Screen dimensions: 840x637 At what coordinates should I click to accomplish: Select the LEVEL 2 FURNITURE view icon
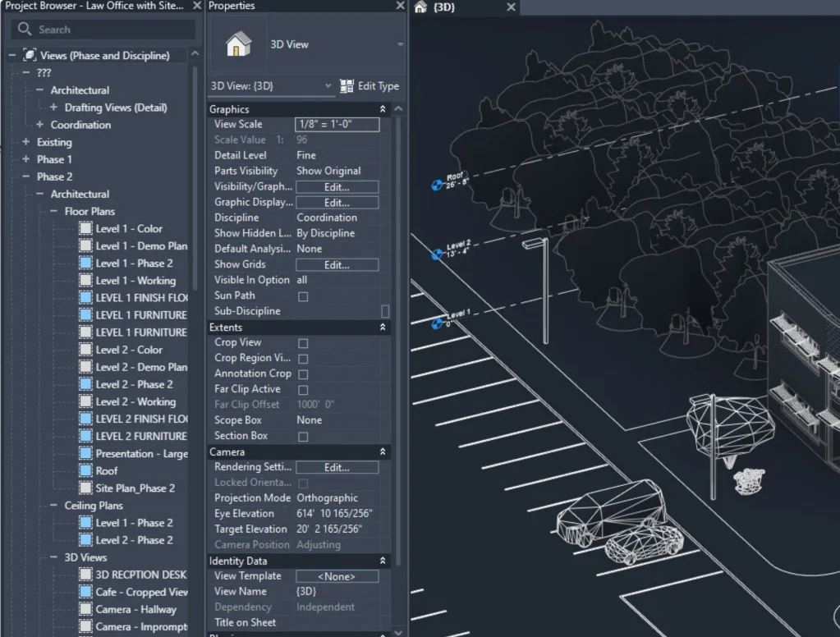tap(85, 436)
